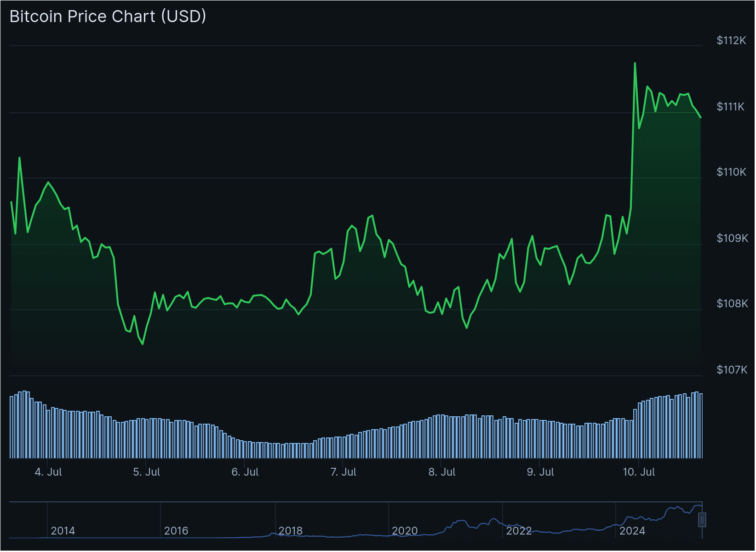The height and width of the screenshot is (552, 756).
Task: Click the $110K price axis label
Action: (731, 172)
